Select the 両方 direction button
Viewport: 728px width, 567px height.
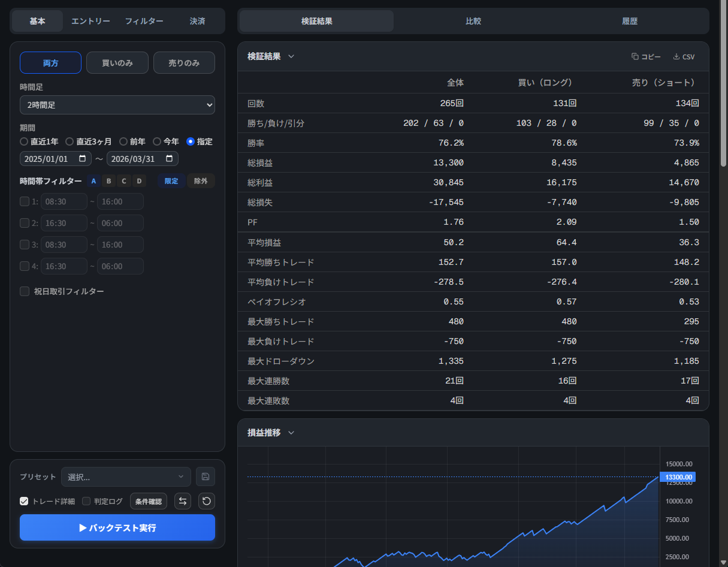(50, 63)
